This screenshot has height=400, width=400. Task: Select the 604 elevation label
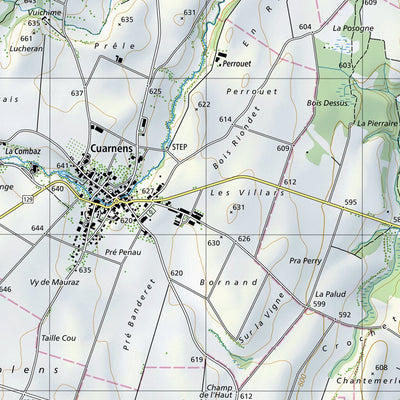point(305,27)
